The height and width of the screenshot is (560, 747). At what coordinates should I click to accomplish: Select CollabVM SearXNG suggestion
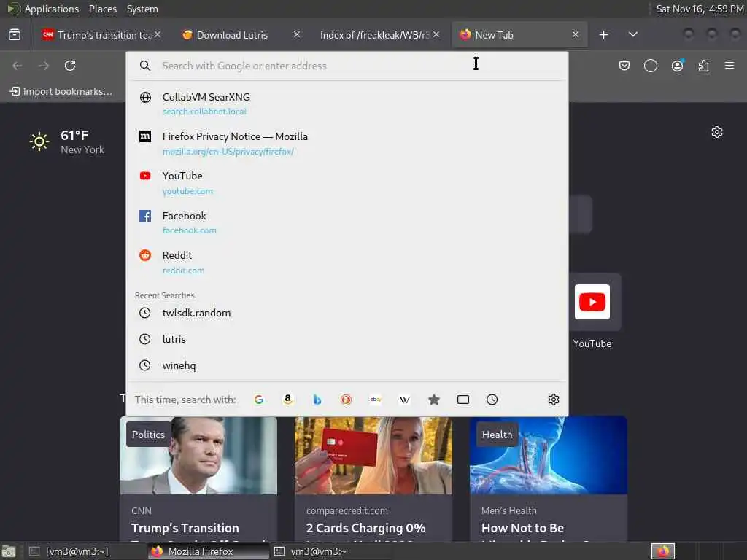347,104
